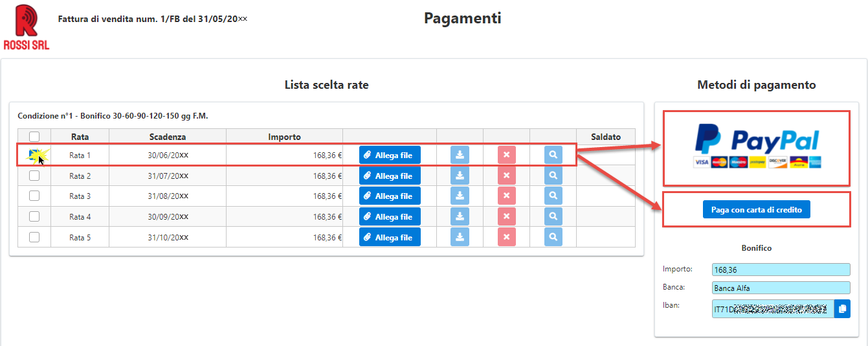Delete attachment with red X on Rata 1
This screenshot has width=868, height=346.
pos(506,155)
